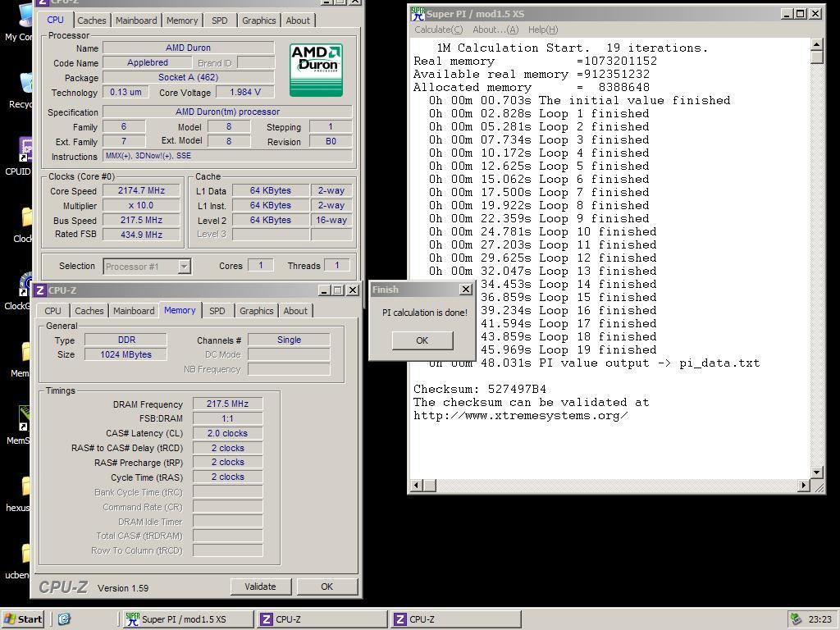Activate the second CPU-Z taskbar button
The width and height of the screenshot is (840, 630).
click(x=455, y=619)
